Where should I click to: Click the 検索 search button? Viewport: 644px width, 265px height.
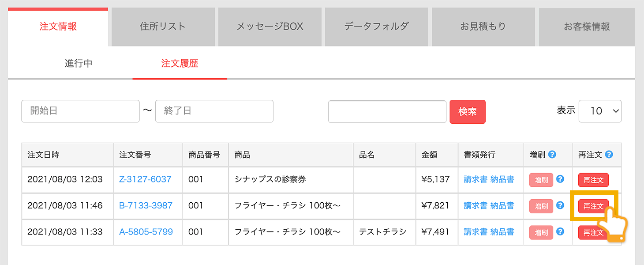tap(468, 111)
